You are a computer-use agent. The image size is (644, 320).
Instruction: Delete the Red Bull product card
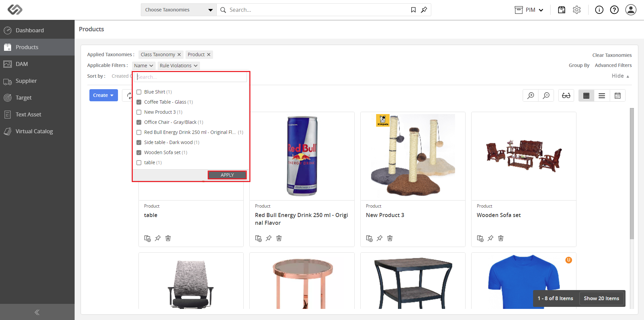(279, 238)
